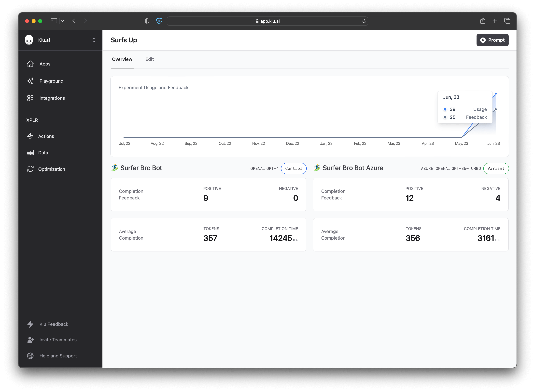Click Invite Teammates
This screenshot has width=535, height=392.
click(x=58, y=340)
